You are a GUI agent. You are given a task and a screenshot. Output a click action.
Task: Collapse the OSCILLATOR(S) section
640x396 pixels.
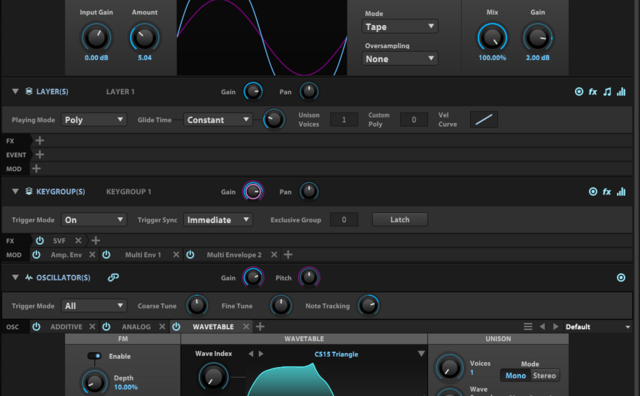pyautogui.click(x=15, y=278)
